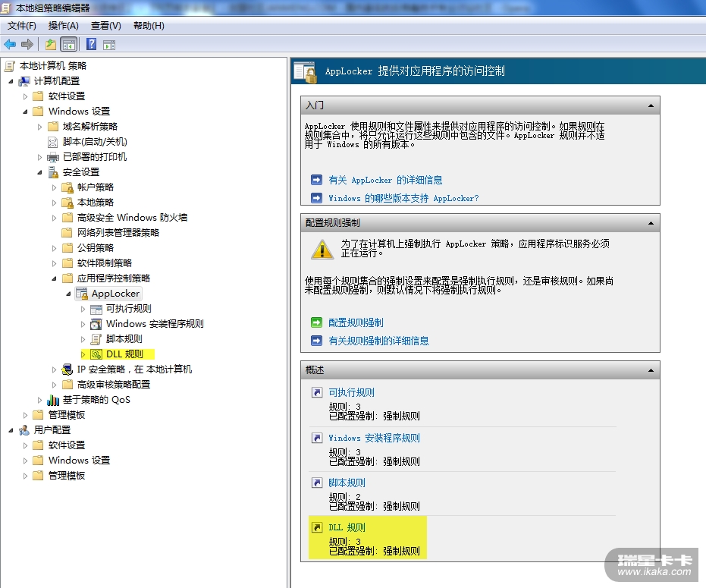Select 网络列表管理器策略 in tree

pos(118,233)
